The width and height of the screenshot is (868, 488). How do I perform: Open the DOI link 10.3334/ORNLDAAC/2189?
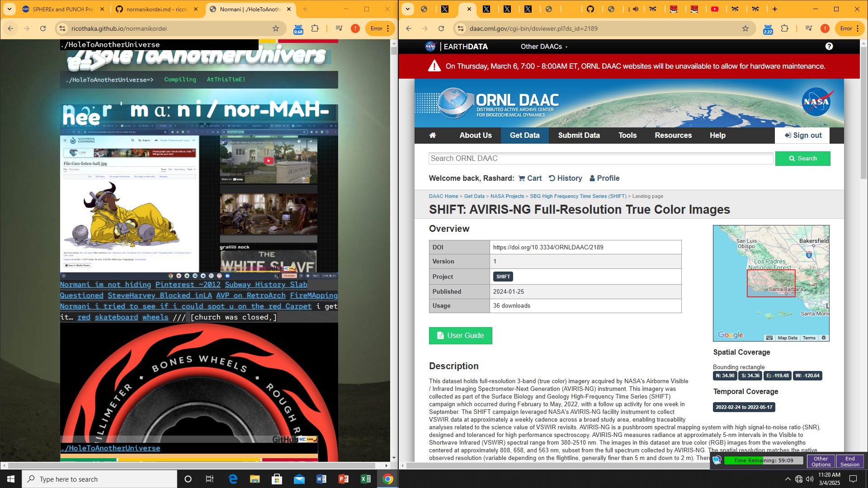point(548,247)
